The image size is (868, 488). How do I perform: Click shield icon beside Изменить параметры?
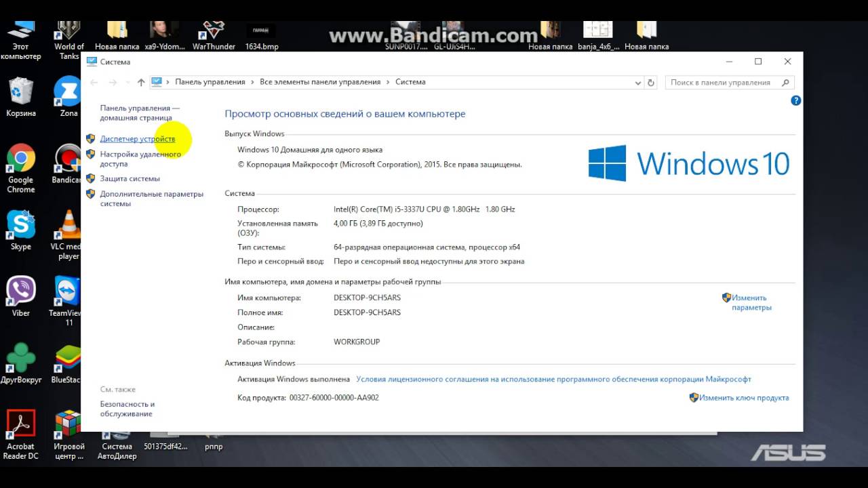pyautogui.click(x=726, y=298)
